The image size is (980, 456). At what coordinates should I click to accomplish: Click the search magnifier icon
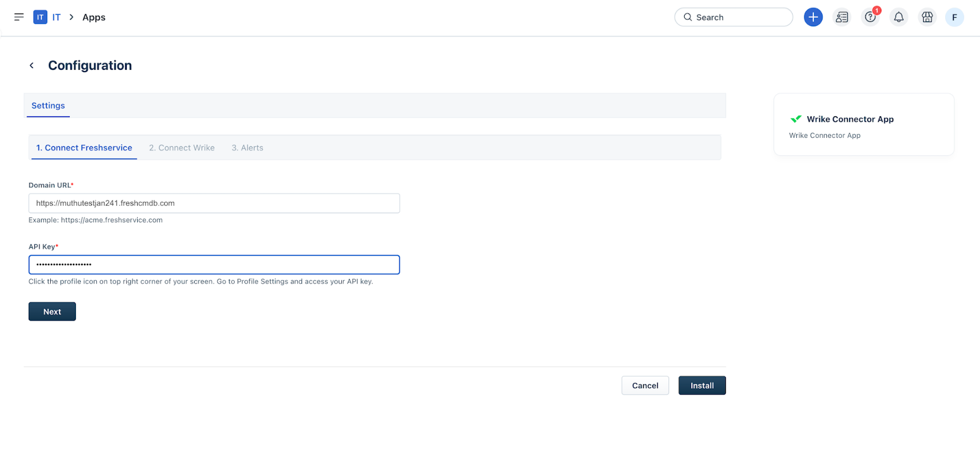point(688,17)
